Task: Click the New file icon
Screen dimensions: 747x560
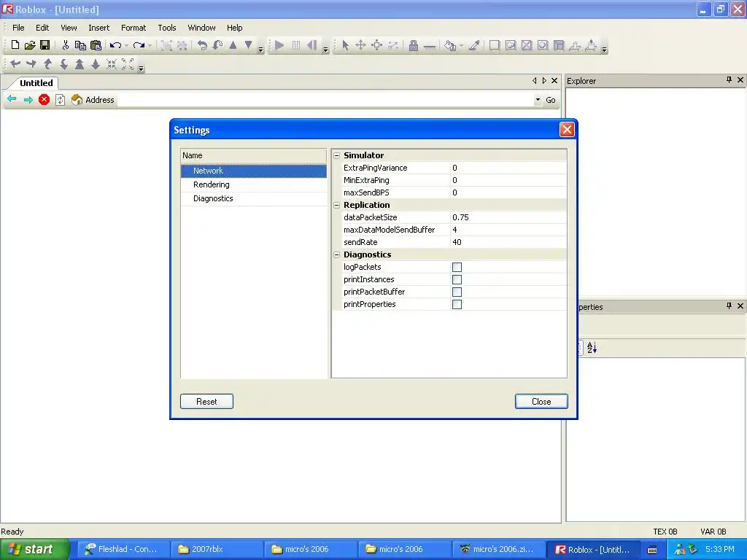Action: point(15,45)
